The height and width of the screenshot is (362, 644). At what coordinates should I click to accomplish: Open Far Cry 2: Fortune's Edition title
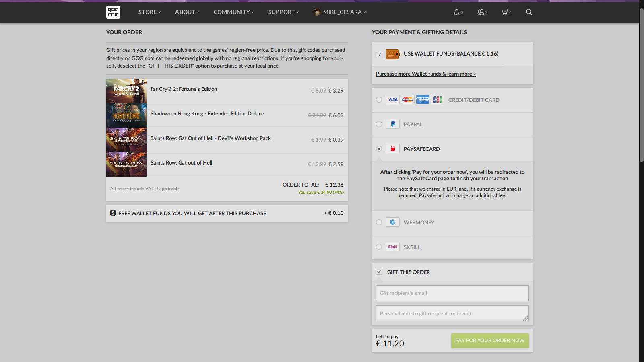pyautogui.click(x=184, y=89)
